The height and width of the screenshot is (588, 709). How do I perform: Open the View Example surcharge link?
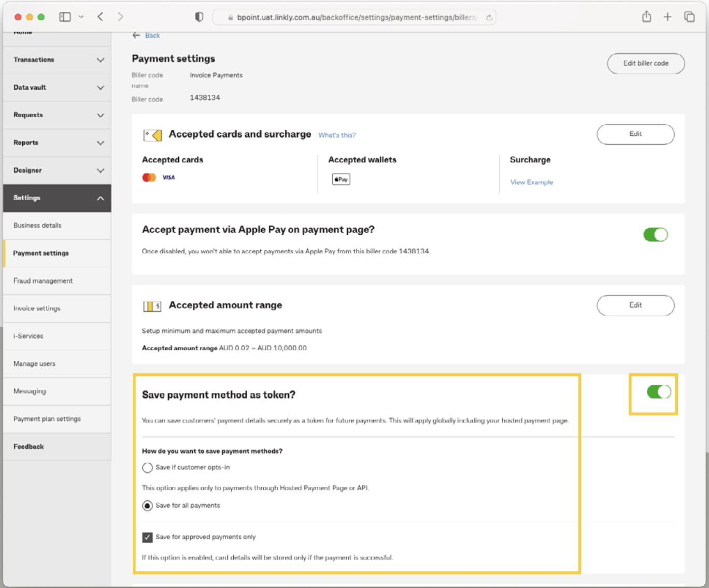[531, 182]
